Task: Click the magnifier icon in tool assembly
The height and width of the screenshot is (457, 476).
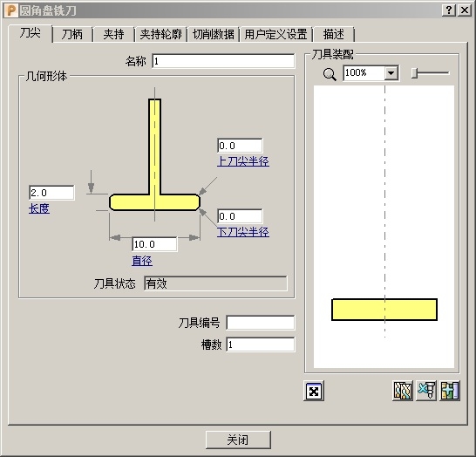Action: click(x=330, y=74)
